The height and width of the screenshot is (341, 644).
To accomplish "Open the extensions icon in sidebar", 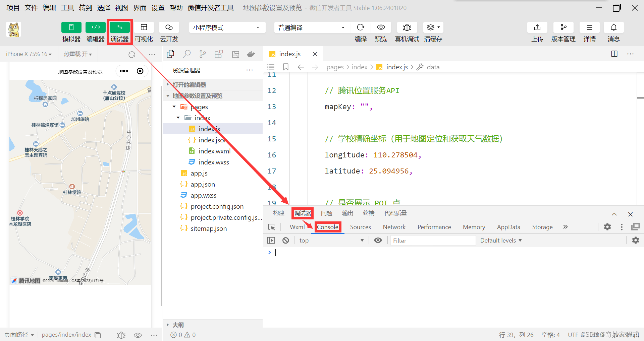I will click(219, 54).
